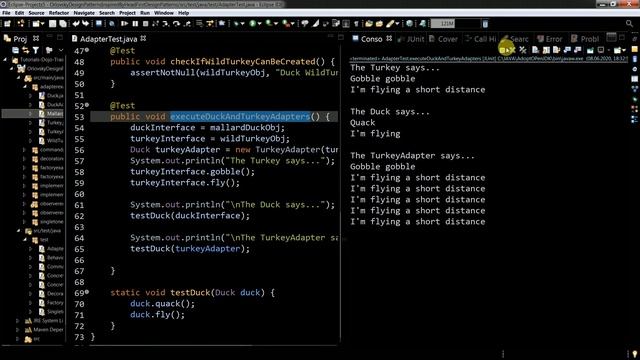
Task: Click the Step Return toolbar icon
Action: (x=187, y=24)
